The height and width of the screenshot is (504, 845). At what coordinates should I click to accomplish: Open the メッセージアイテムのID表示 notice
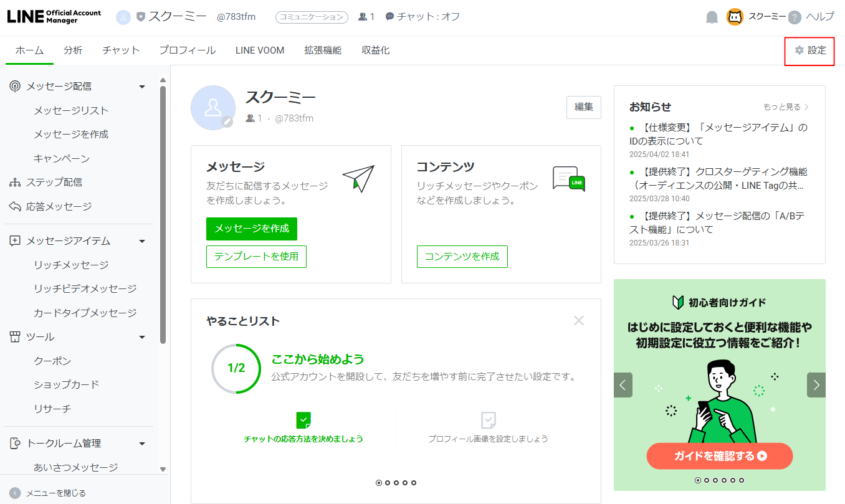point(718,134)
